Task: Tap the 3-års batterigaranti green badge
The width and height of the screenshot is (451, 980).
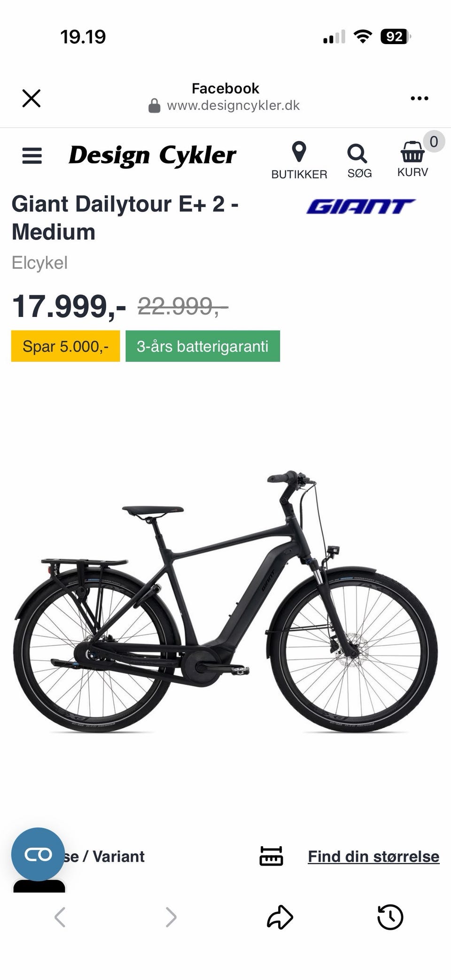Action: point(202,346)
